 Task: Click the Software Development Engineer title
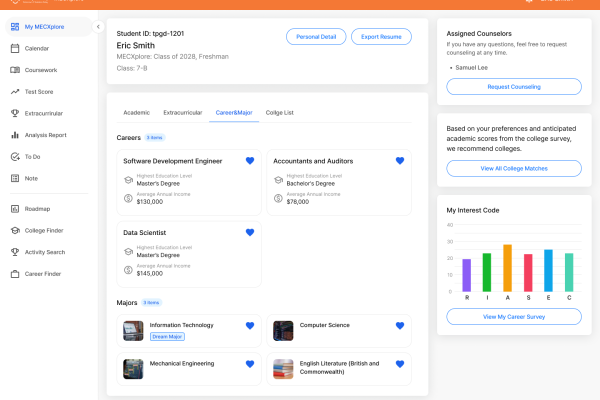[x=173, y=161]
